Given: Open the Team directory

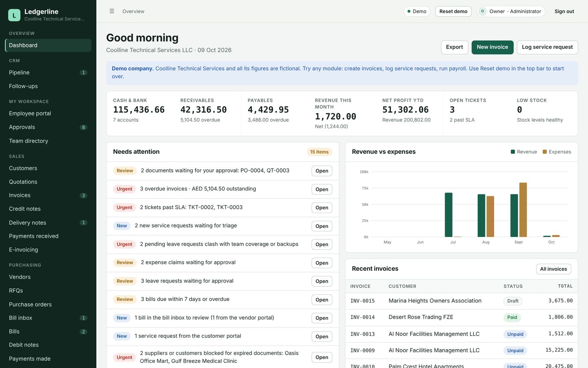Looking at the screenshot, I should [x=48, y=141].
